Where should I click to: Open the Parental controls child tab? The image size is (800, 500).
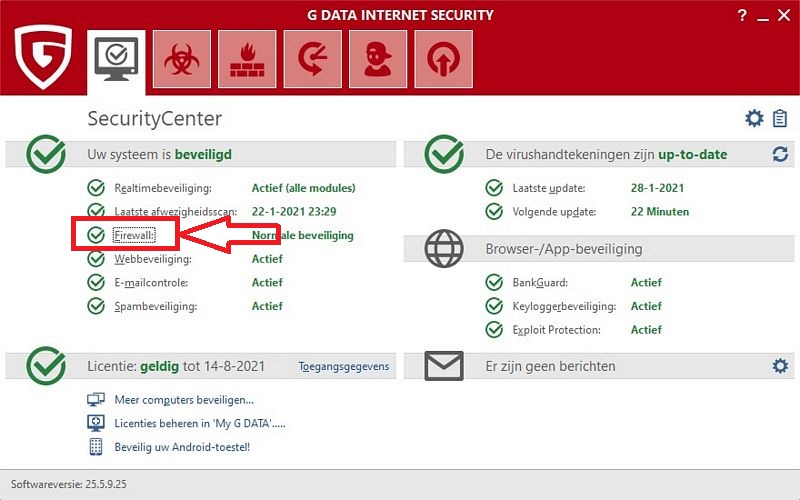pyautogui.click(x=378, y=59)
